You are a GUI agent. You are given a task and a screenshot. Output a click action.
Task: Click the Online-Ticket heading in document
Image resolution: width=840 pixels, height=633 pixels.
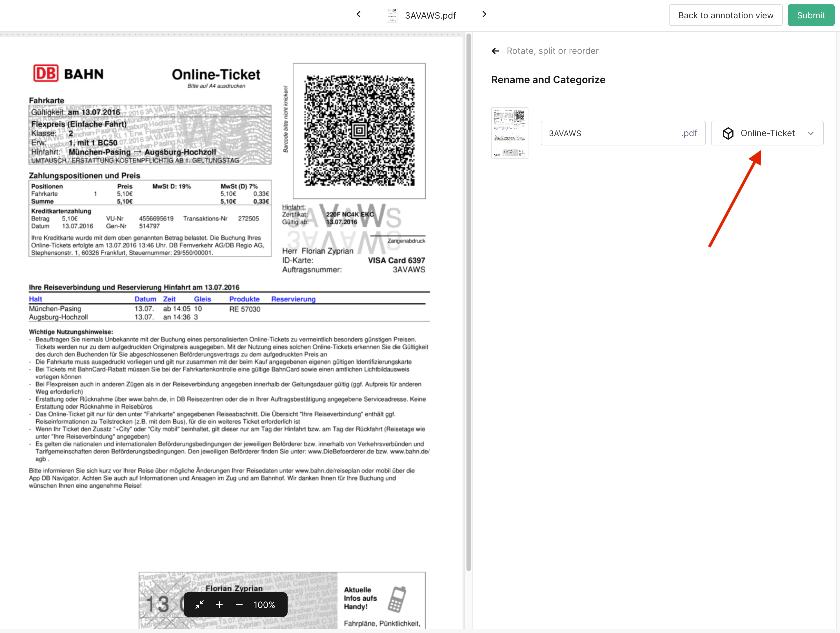click(x=216, y=74)
